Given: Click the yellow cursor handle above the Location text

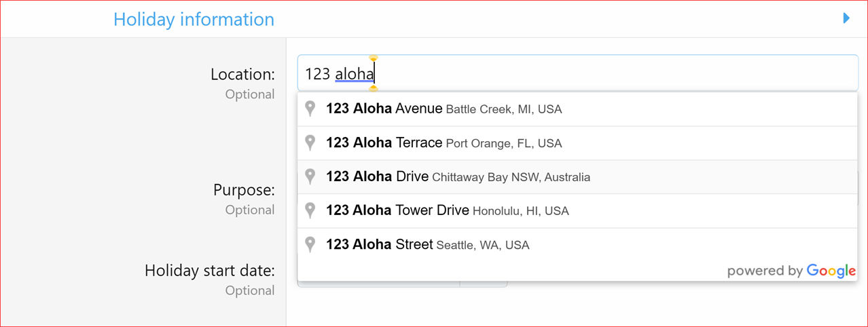Looking at the screenshot, I should pyautogui.click(x=373, y=58).
